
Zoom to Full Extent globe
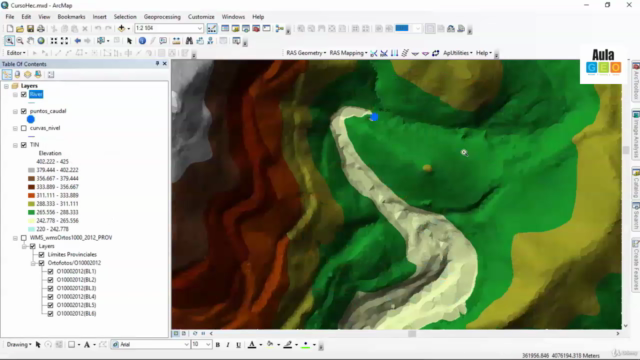[41, 41]
